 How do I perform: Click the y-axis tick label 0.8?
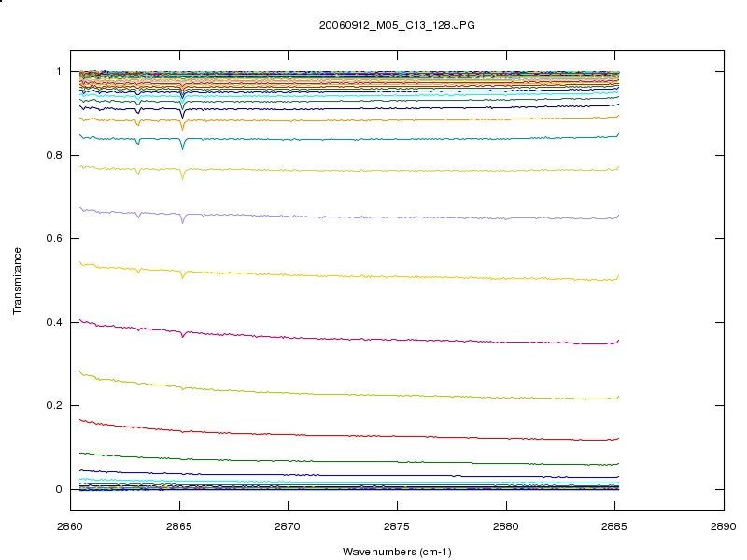point(54,155)
